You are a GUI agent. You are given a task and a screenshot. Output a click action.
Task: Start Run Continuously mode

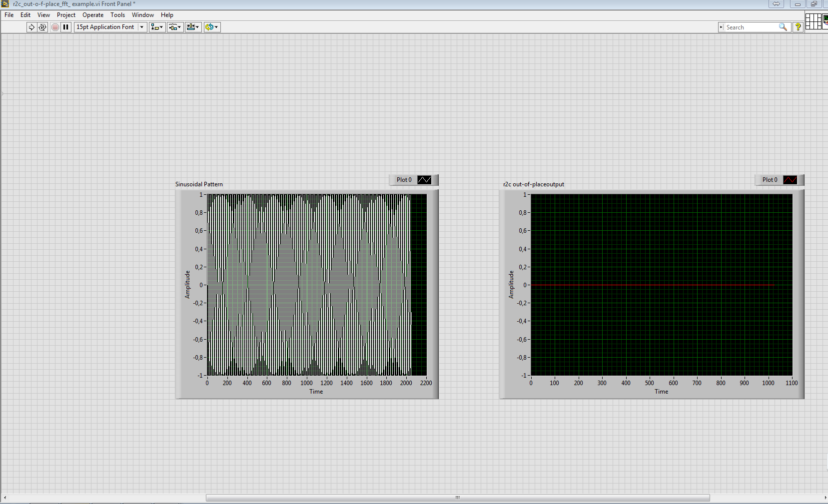pos(42,27)
